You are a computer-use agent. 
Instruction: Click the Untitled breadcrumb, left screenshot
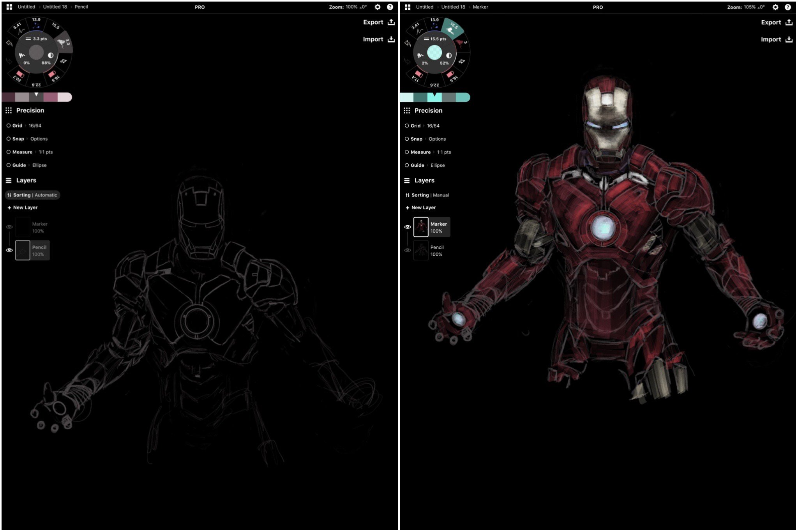(x=26, y=7)
